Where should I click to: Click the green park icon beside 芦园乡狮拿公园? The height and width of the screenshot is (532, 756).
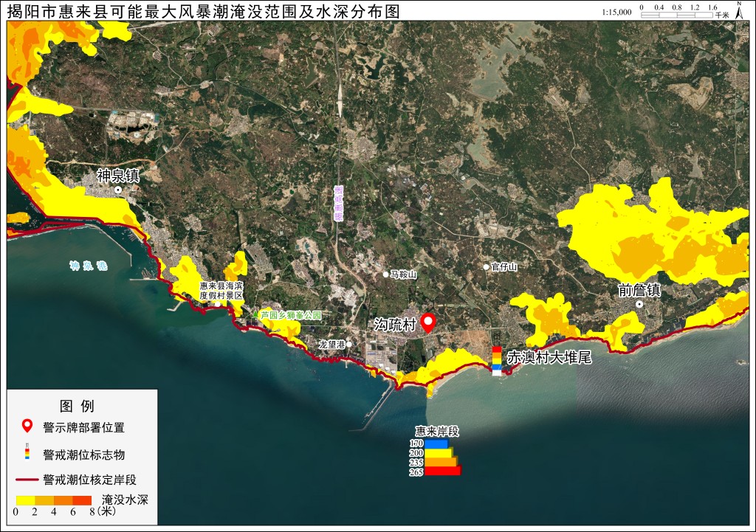pos(255,314)
